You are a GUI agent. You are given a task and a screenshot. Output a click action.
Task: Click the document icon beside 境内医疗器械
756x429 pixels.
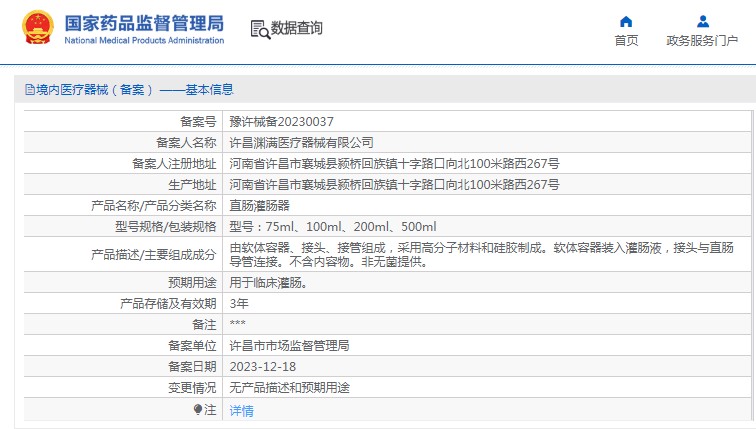click(30, 90)
